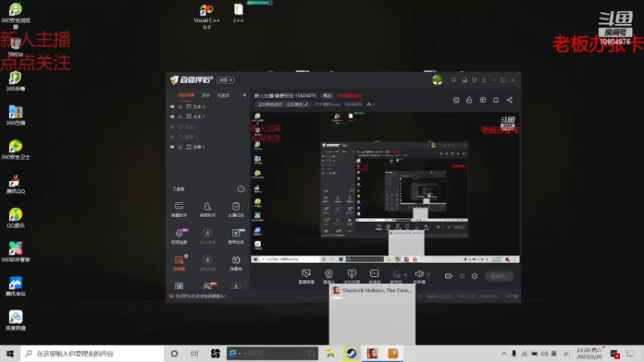The width and height of the screenshot is (644, 362).
Task: Select the 全屏 1 layer row
Action: [x=208, y=147]
